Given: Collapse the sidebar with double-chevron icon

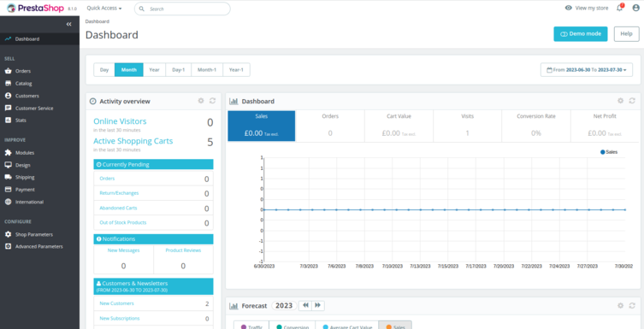Looking at the screenshot, I should tap(68, 24).
